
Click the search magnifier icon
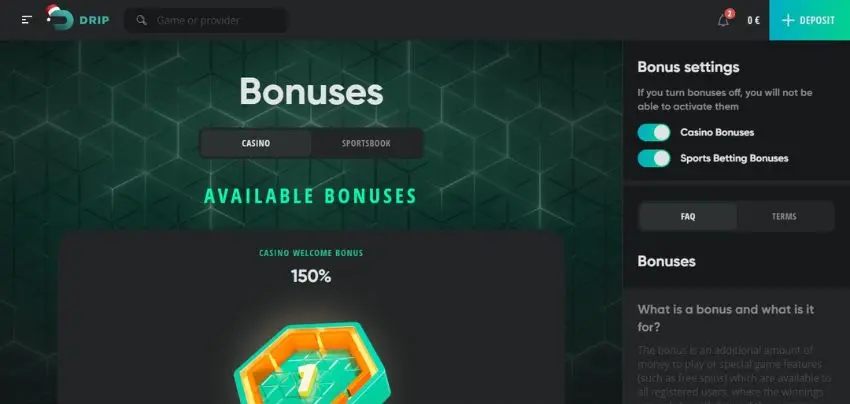pyautogui.click(x=141, y=20)
